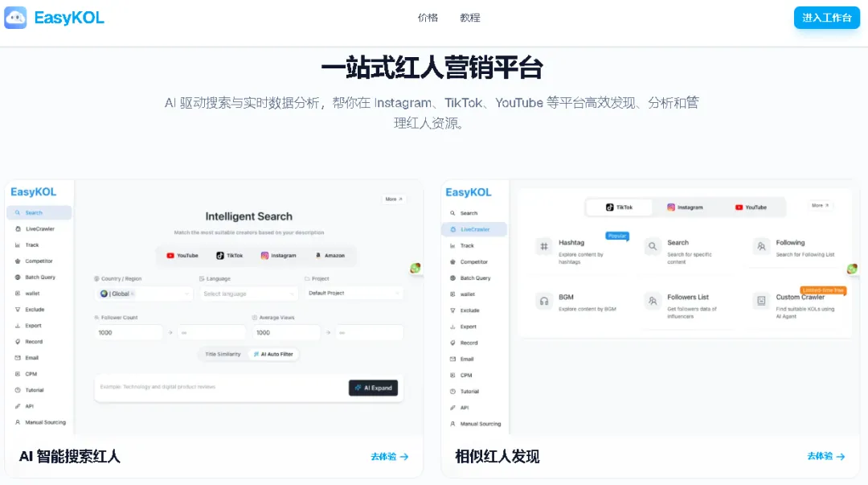
Task: Open the Select language dropdown
Action: tap(248, 294)
